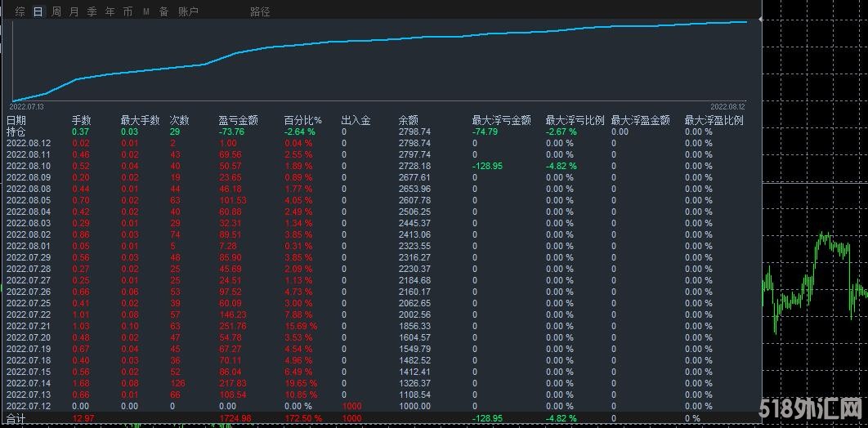This screenshot has width=868, height=428.
Task: Switch to the 月 monthly tab
Action: pos(74,11)
